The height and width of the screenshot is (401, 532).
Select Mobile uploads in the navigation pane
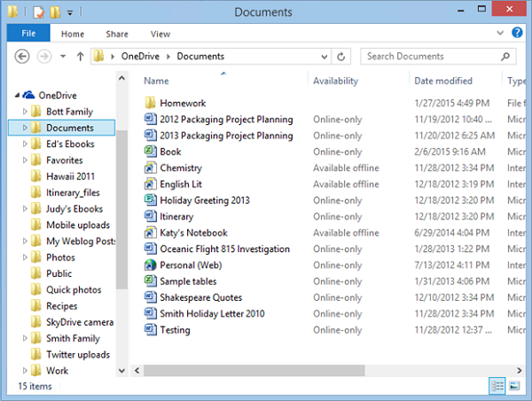point(78,224)
